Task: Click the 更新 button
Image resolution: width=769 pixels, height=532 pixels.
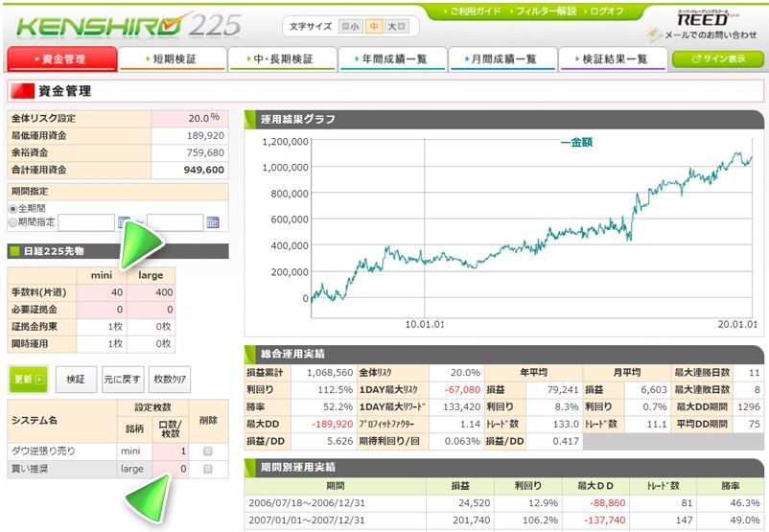Action: click(x=29, y=380)
